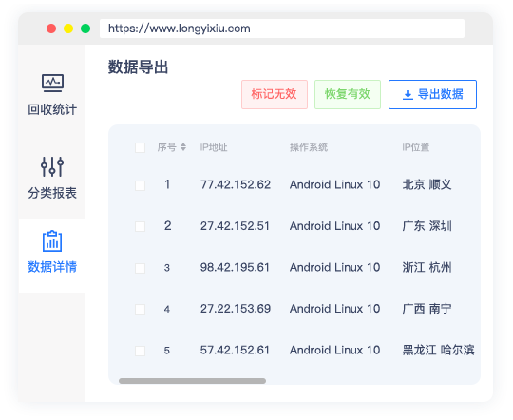Click the 操作系统 column header

pos(309,147)
